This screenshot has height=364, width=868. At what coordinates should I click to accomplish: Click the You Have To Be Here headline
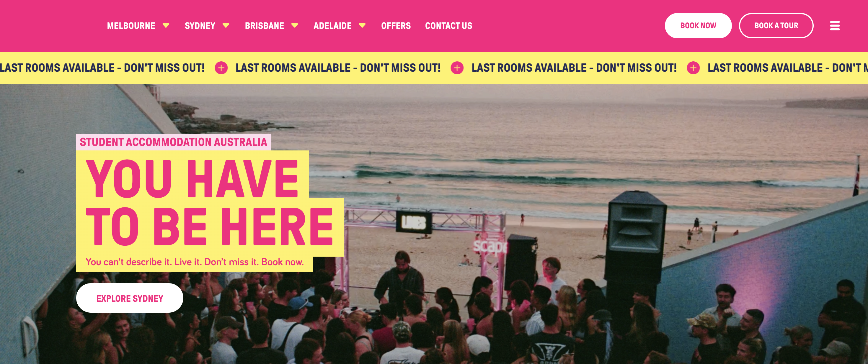pos(209,202)
